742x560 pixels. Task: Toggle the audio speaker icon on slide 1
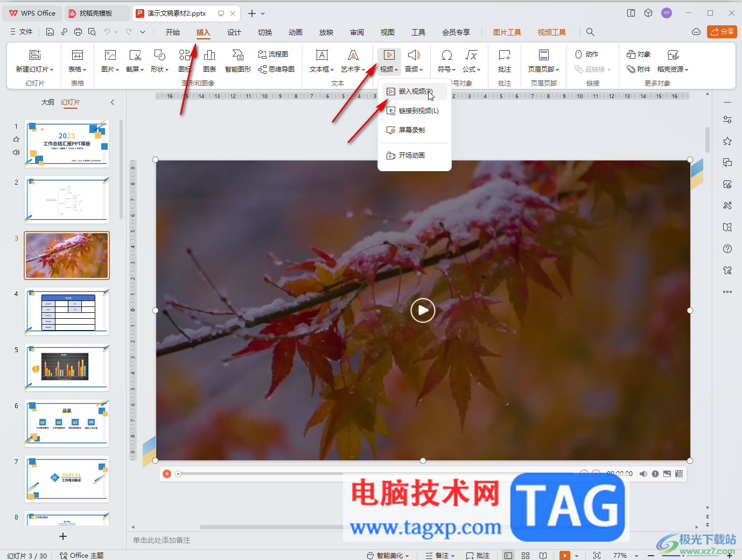(16, 152)
